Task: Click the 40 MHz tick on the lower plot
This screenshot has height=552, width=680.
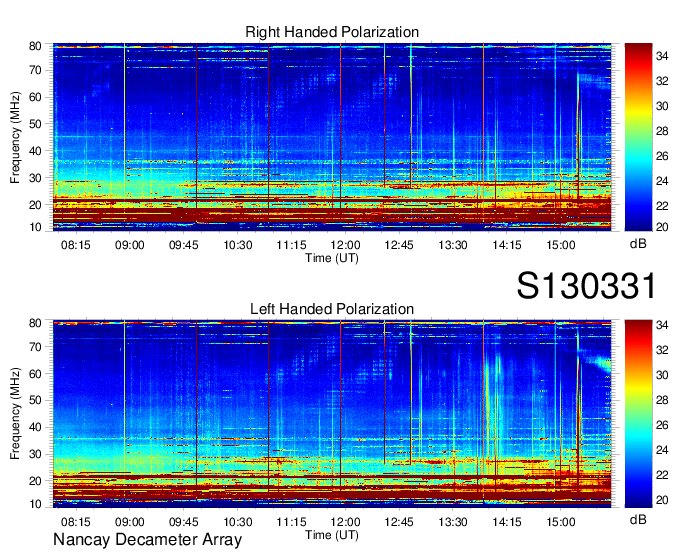Action: (x=35, y=428)
